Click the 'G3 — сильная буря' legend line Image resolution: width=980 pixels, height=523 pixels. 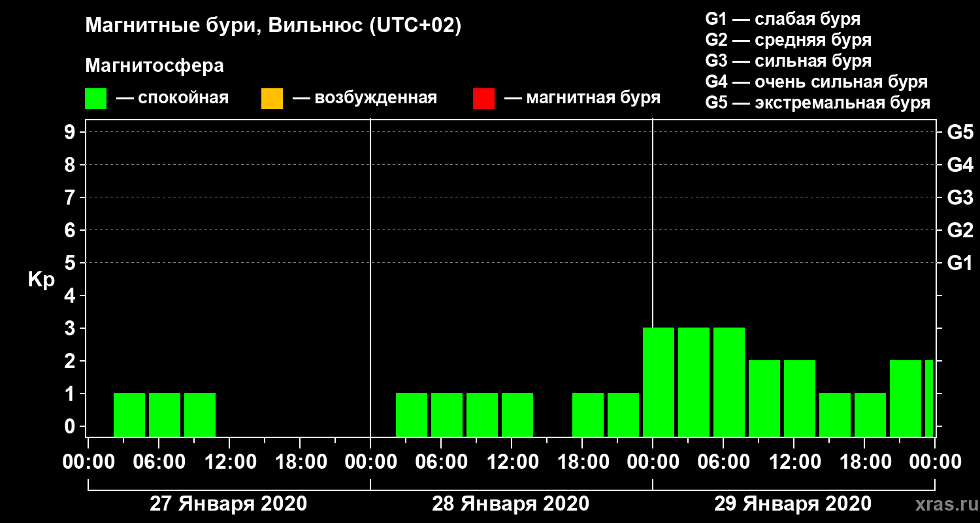point(788,61)
